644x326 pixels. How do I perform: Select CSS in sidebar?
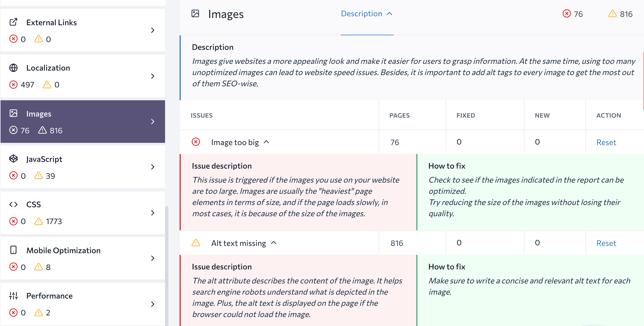83,213
